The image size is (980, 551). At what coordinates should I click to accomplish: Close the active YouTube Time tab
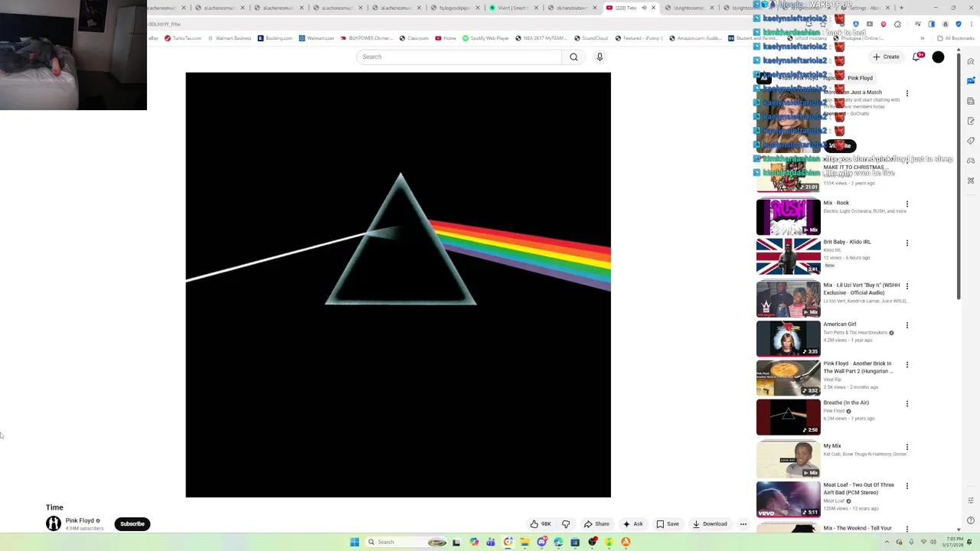(653, 8)
